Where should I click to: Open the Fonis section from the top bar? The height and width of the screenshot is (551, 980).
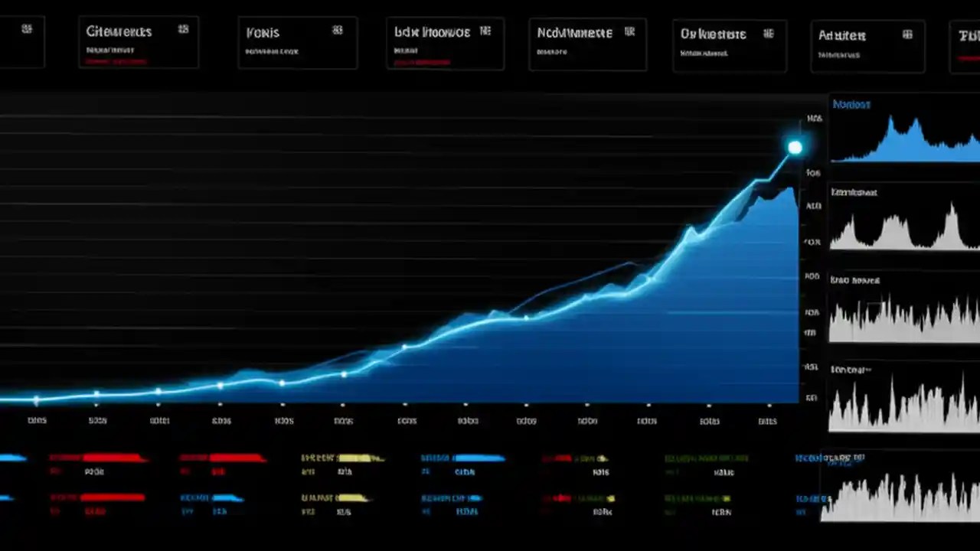pyautogui.click(x=263, y=32)
